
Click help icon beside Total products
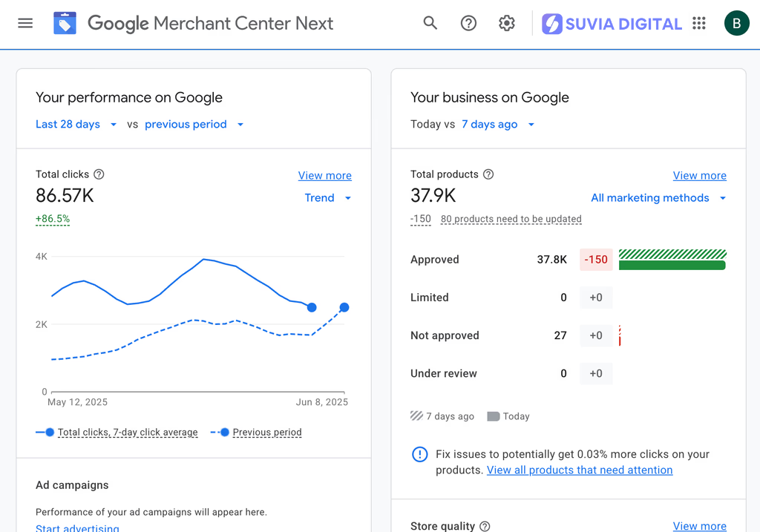pos(488,174)
